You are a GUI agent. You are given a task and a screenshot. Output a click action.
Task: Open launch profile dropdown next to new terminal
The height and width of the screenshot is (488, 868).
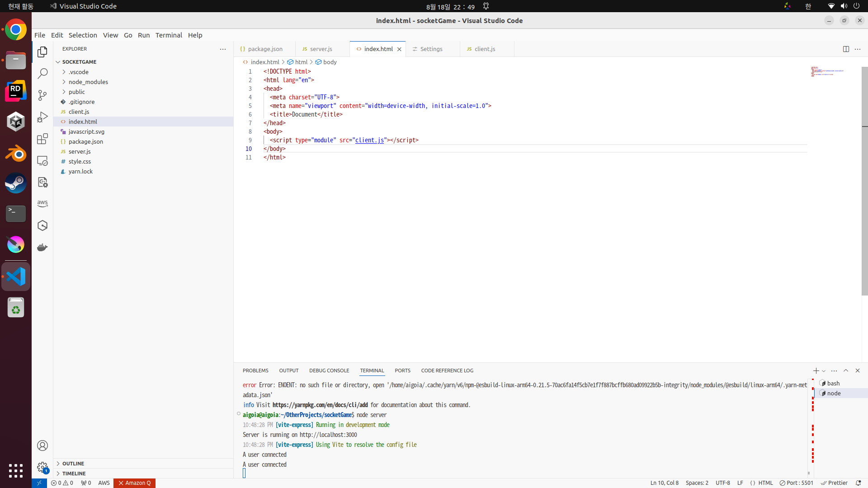[824, 371]
